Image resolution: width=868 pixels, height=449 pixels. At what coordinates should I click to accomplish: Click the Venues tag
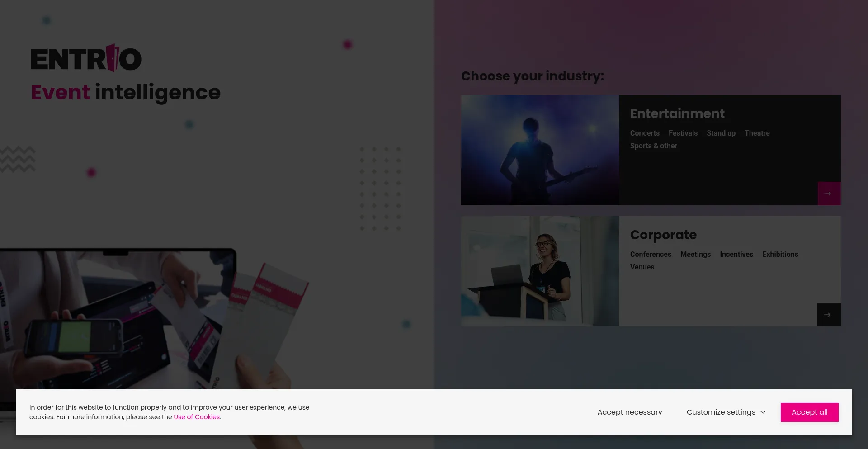642,267
